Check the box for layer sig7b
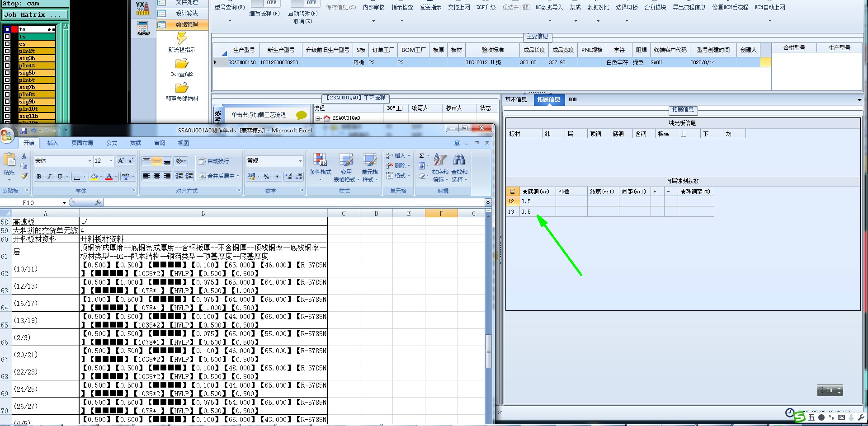 point(7,87)
